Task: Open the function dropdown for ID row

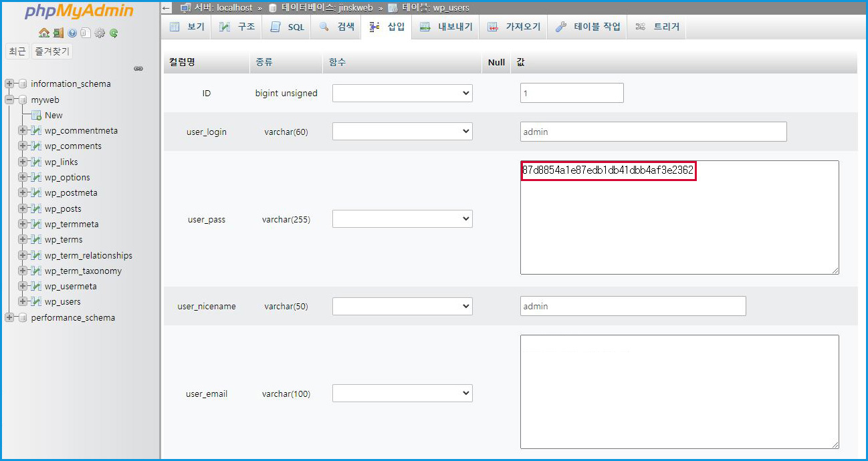Action: [x=402, y=94]
